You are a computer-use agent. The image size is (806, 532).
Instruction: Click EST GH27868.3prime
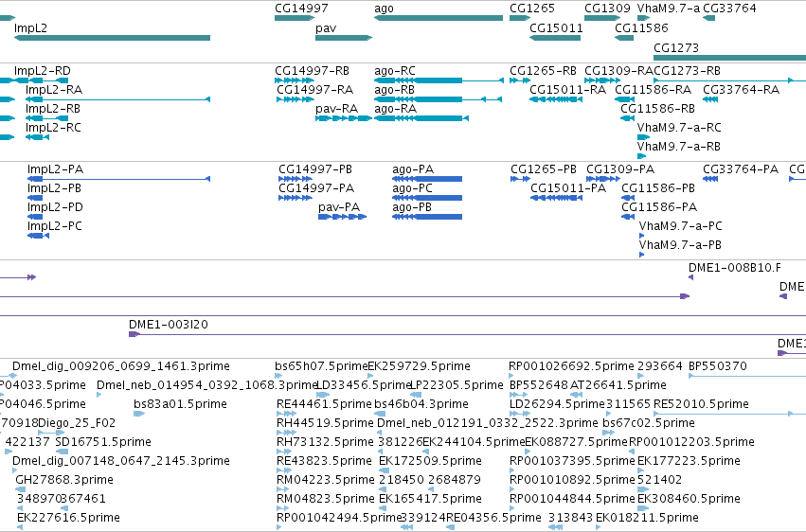[x=64, y=480]
